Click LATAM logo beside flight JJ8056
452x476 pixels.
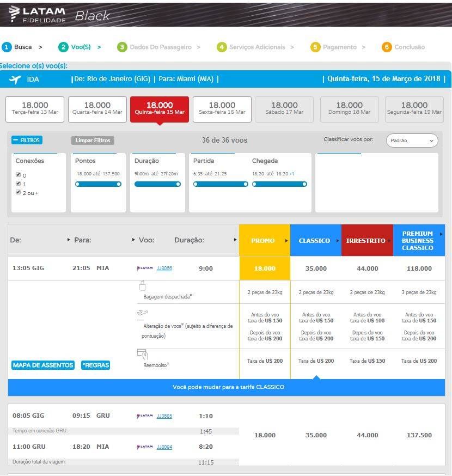click(x=145, y=268)
